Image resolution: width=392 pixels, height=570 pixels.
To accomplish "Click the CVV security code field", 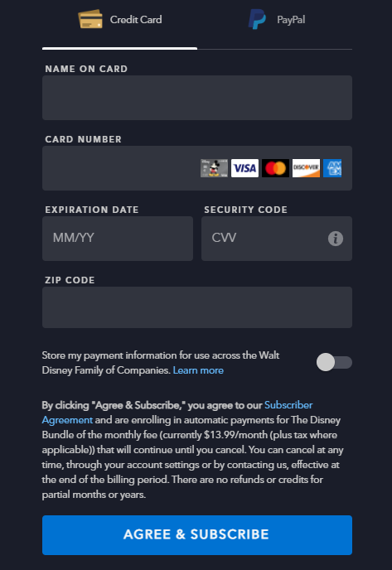I will coord(277,239).
